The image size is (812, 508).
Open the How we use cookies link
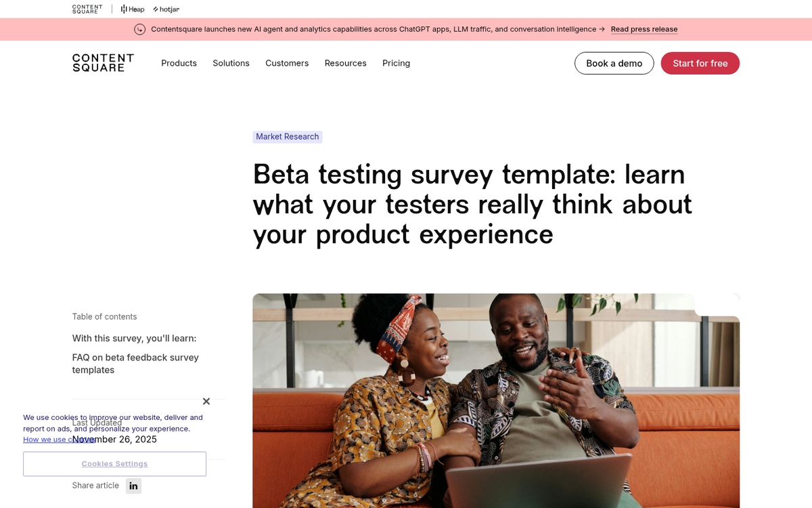[60, 439]
